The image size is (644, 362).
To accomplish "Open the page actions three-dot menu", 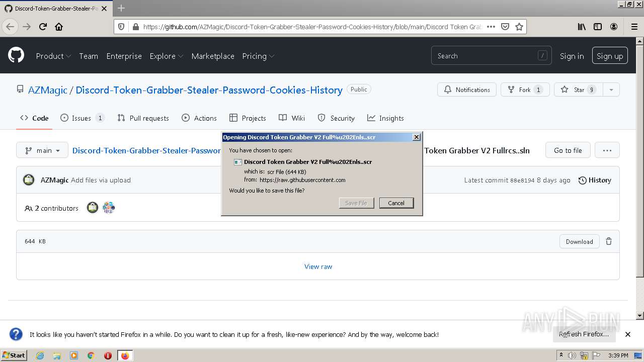I will click(x=491, y=27).
